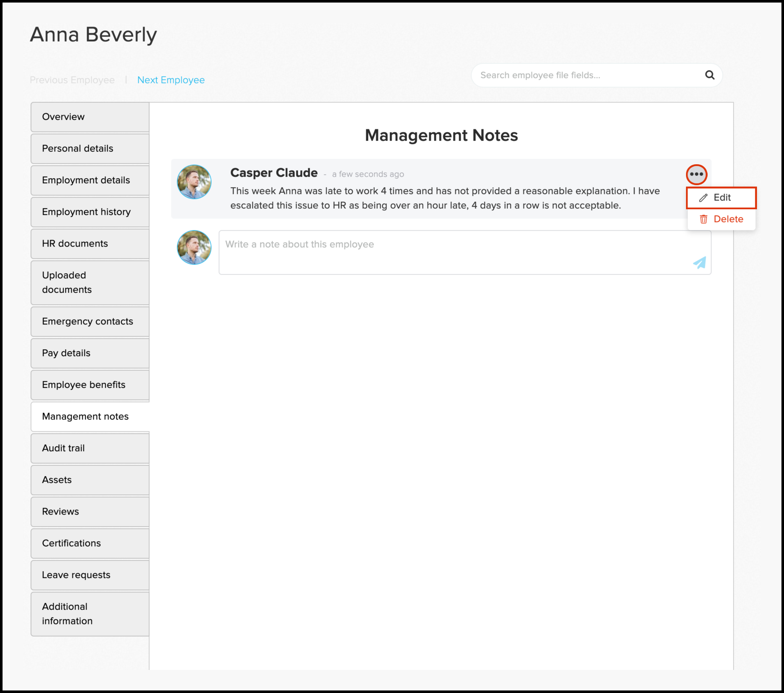
Task: Click the search magnifier icon
Action: (x=709, y=75)
